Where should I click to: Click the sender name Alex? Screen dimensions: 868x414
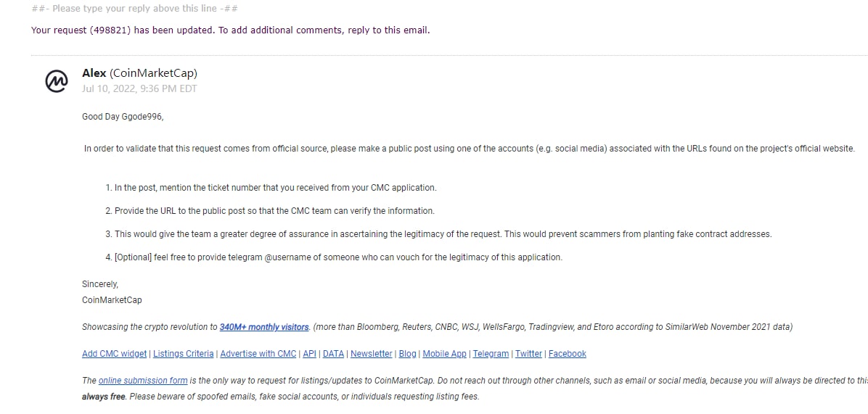point(94,73)
